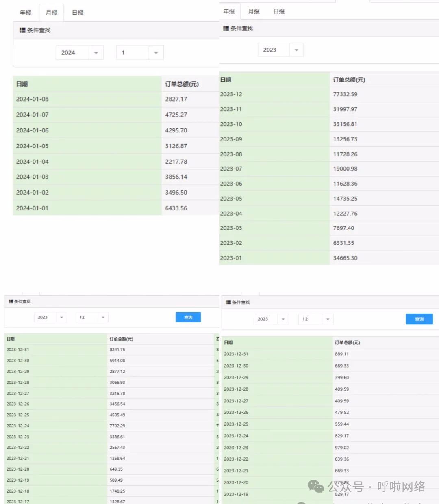439x504 pixels.
Task: Click the 2023 year dropdown in bottom-right panel
Action: click(271, 319)
